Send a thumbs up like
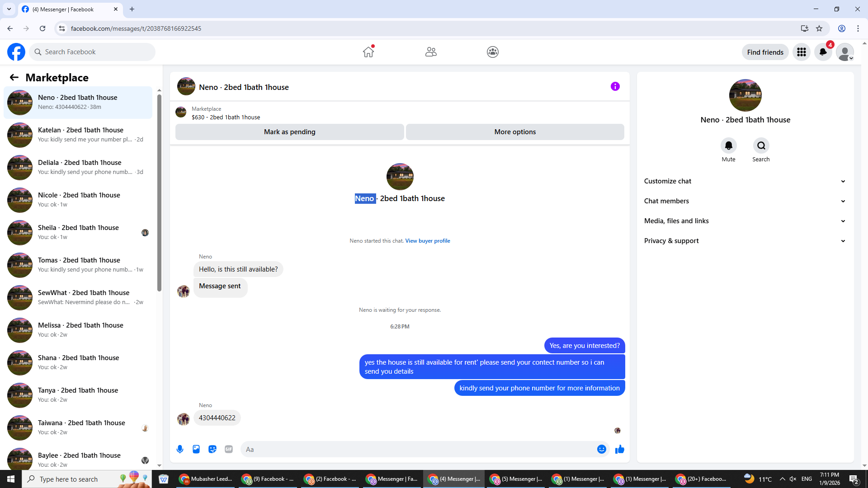 (x=620, y=449)
